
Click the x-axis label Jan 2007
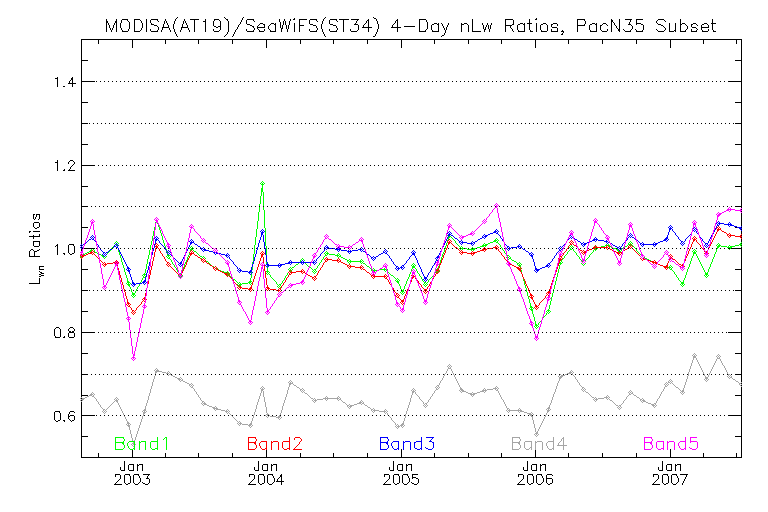point(670,473)
